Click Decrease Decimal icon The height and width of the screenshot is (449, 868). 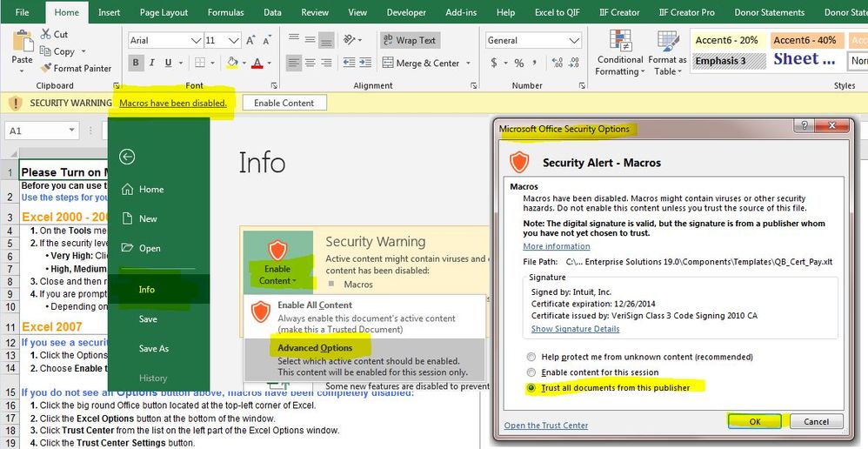(x=574, y=63)
